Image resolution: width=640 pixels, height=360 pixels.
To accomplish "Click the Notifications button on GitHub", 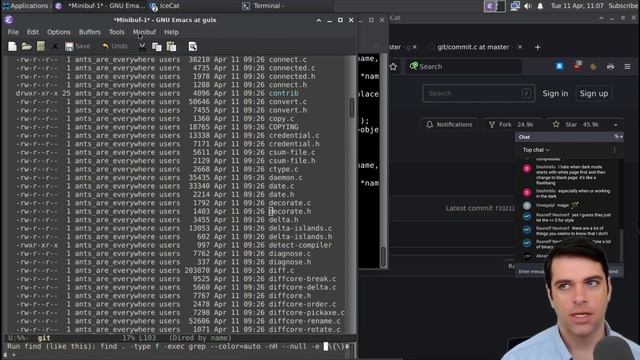I will click(x=449, y=124).
